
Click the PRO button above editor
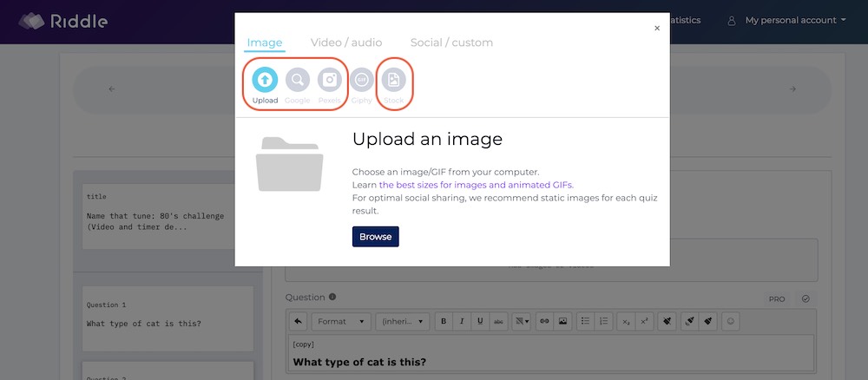pos(777,299)
